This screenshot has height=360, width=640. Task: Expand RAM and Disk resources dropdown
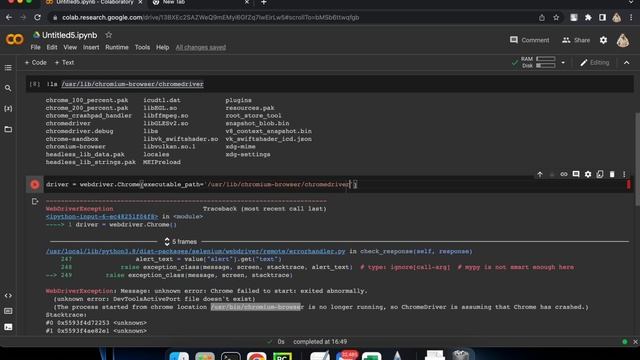pyautogui.click(x=563, y=62)
